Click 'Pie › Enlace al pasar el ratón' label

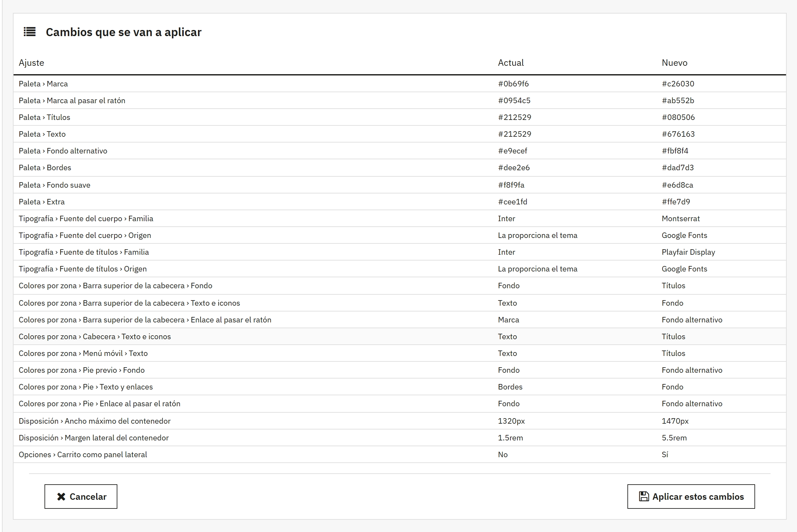[x=99, y=404]
